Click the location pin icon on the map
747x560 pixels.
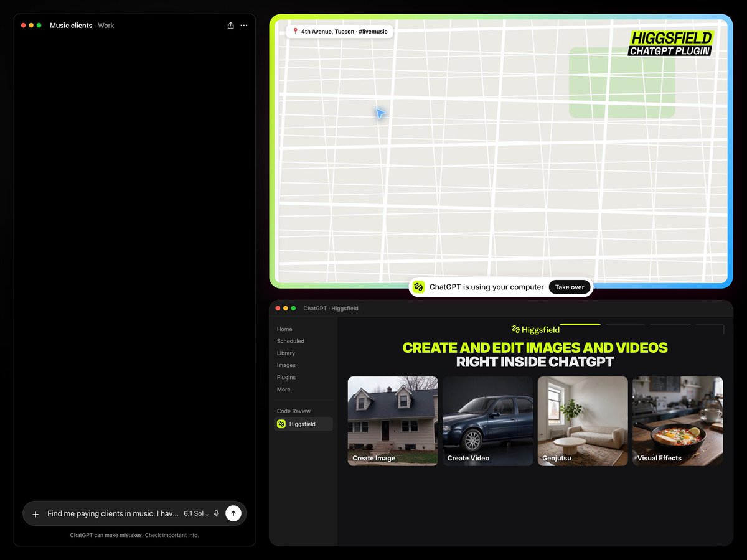295,31
